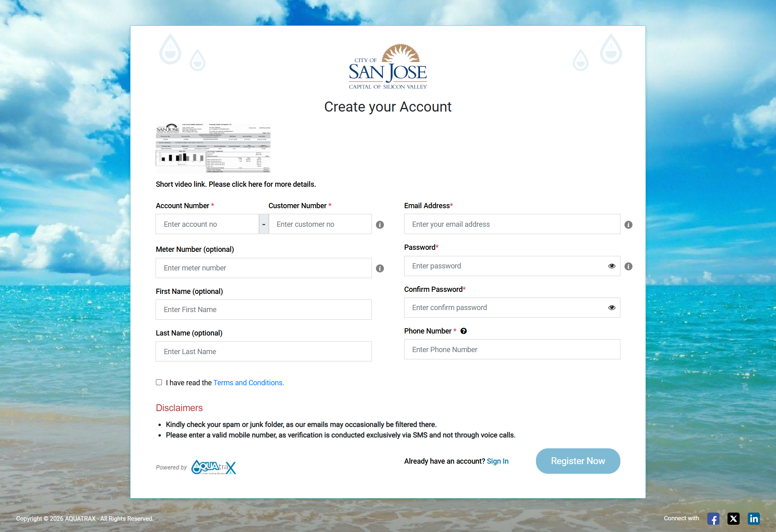Click the short video link text

236,184
